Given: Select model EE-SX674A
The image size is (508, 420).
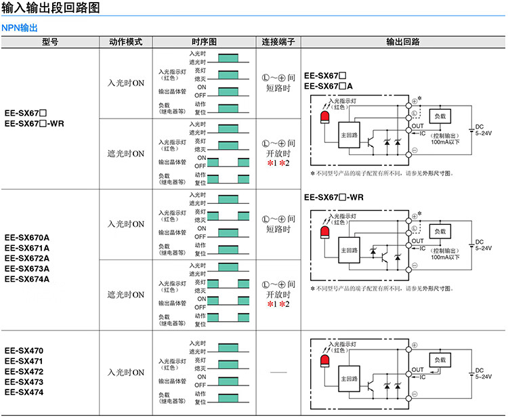Looking at the screenshot, I should [27, 279].
